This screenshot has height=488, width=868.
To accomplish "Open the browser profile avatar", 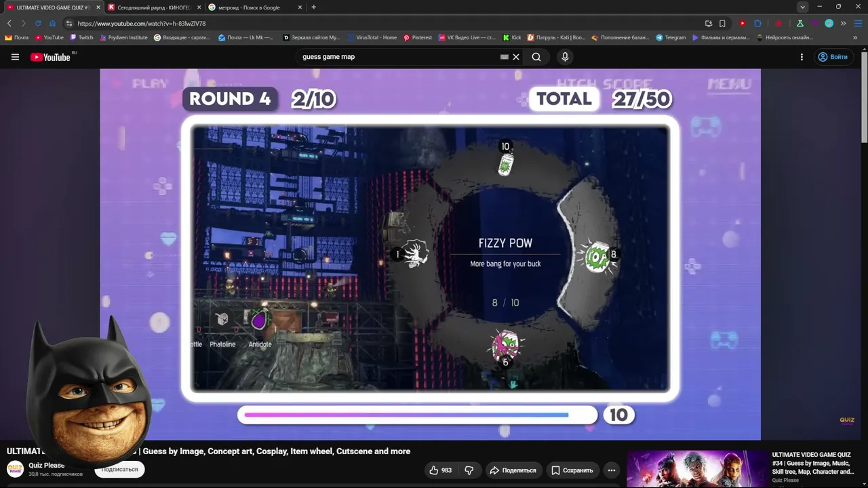I will (x=829, y=23).
